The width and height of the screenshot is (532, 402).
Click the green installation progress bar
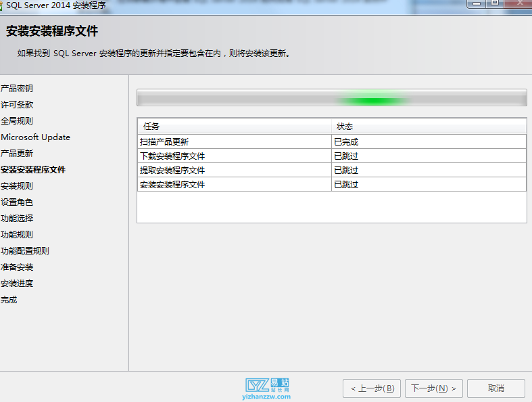[x=331, y=98]
